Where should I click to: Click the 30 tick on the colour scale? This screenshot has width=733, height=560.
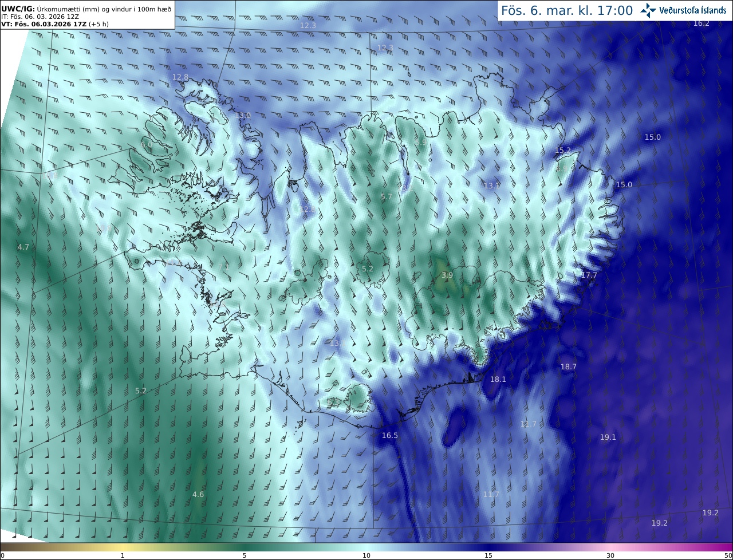click(x=610, y=555)
